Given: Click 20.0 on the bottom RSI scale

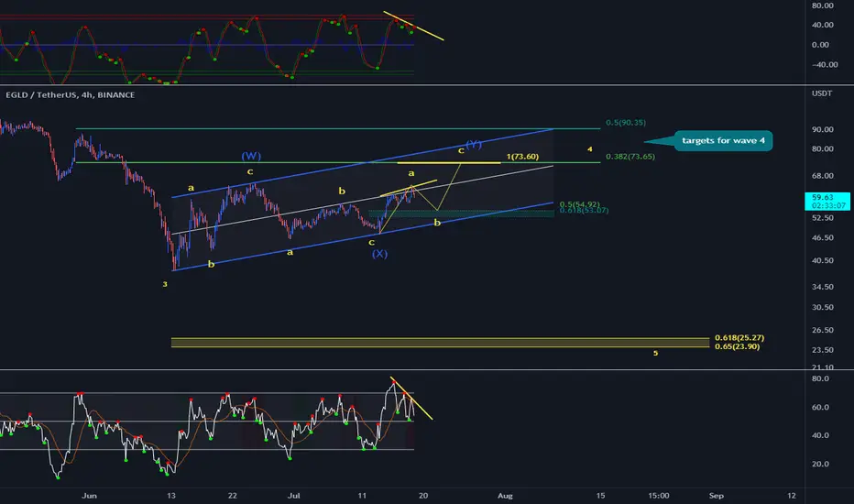Looking at the screenshot, I should (820, 464).
